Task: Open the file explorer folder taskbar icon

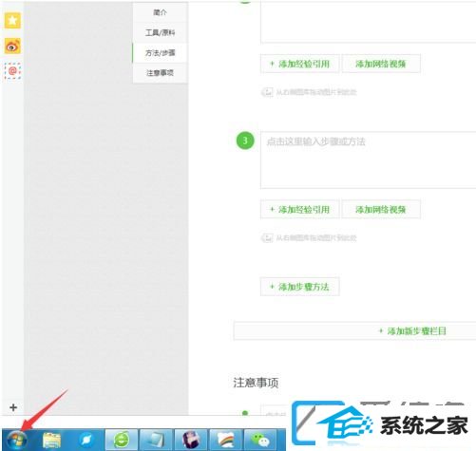Action: pyautogui.click(x=51, y=441)
